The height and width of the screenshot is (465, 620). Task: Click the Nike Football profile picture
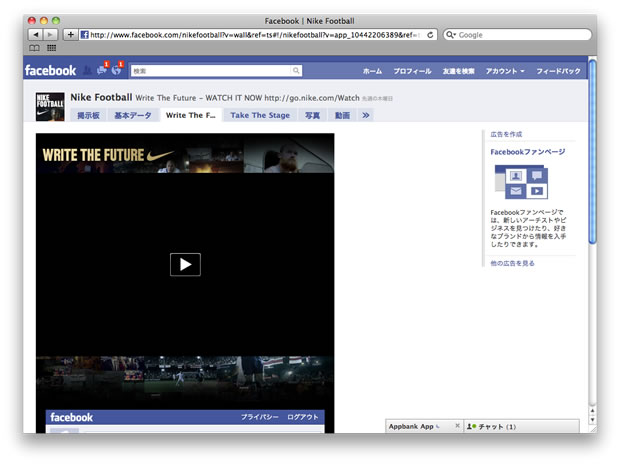click(50, 106)
